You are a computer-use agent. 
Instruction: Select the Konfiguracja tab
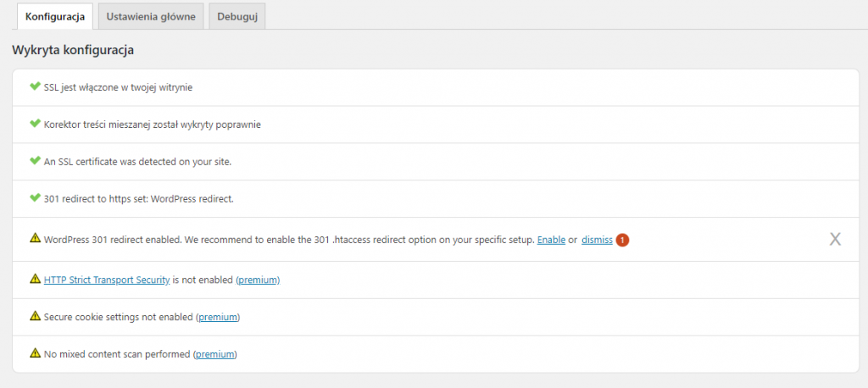pyautogui.click(x=55, y=16)
